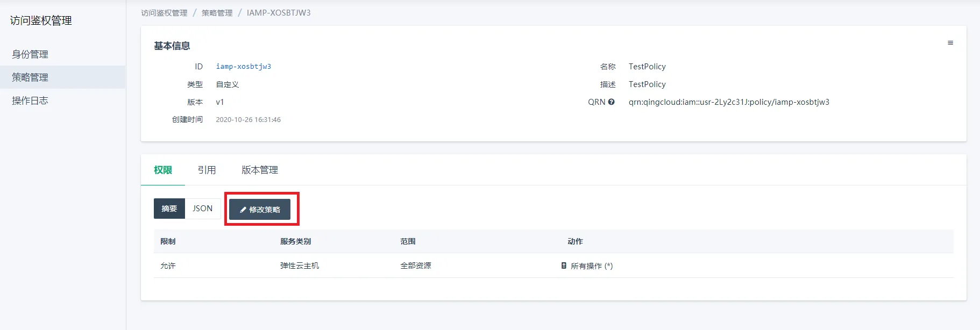Click the 访问鉴权管理 breadcrumb link
980x330 pixels.
click(164, 13)
